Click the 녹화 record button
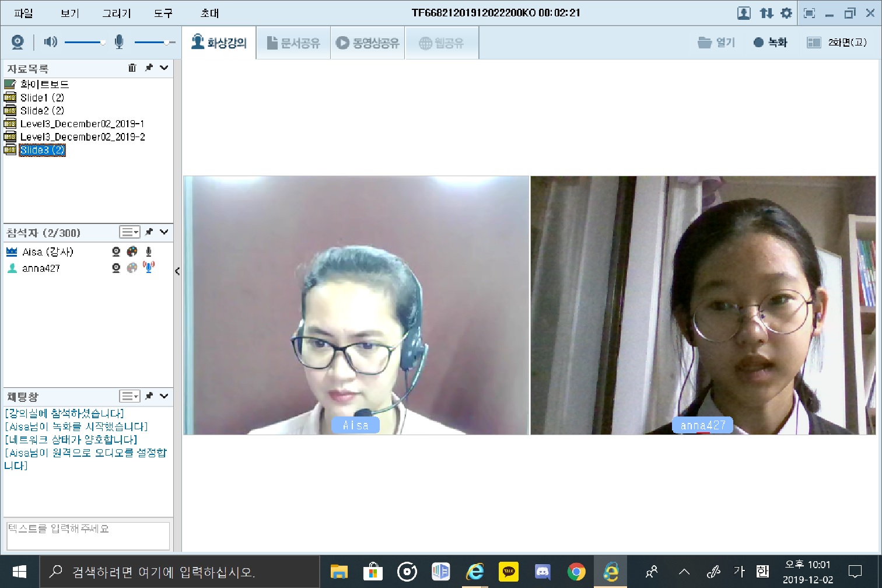882x588 pixels. coord(771,43)
